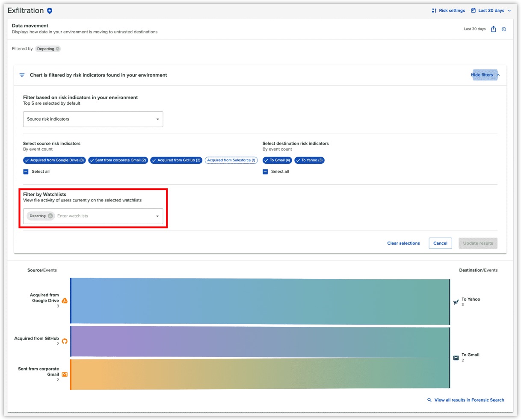Click the Risk settings sliders icon
Viewport: 521px width, 420px height.
pyautogui.click(x=435, y=10)
